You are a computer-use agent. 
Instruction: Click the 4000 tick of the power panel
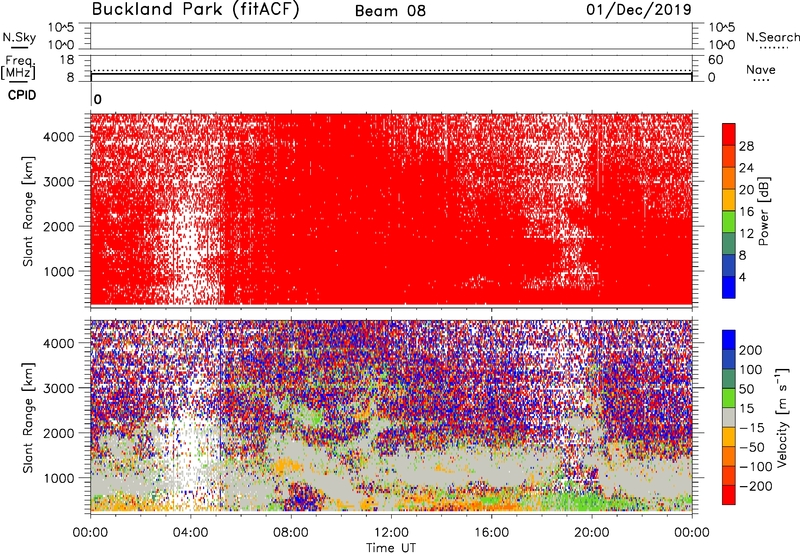[x=59, y=137]
